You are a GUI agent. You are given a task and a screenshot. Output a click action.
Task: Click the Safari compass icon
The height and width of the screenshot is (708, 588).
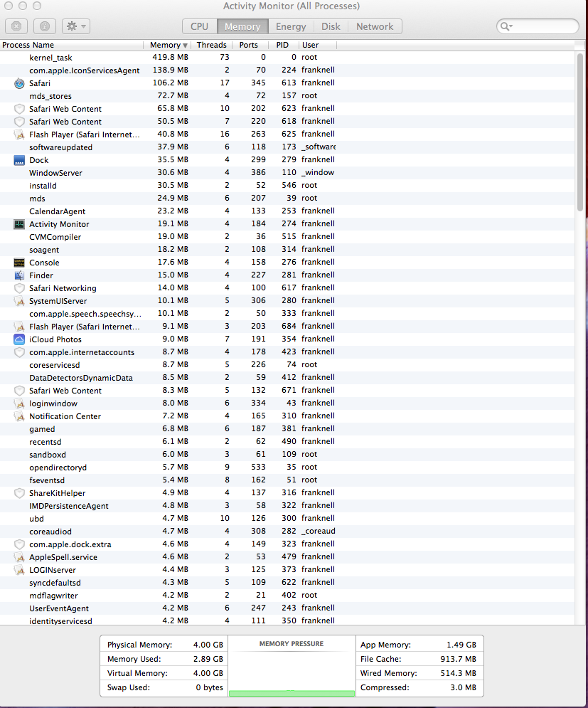(x=19, y=83)
